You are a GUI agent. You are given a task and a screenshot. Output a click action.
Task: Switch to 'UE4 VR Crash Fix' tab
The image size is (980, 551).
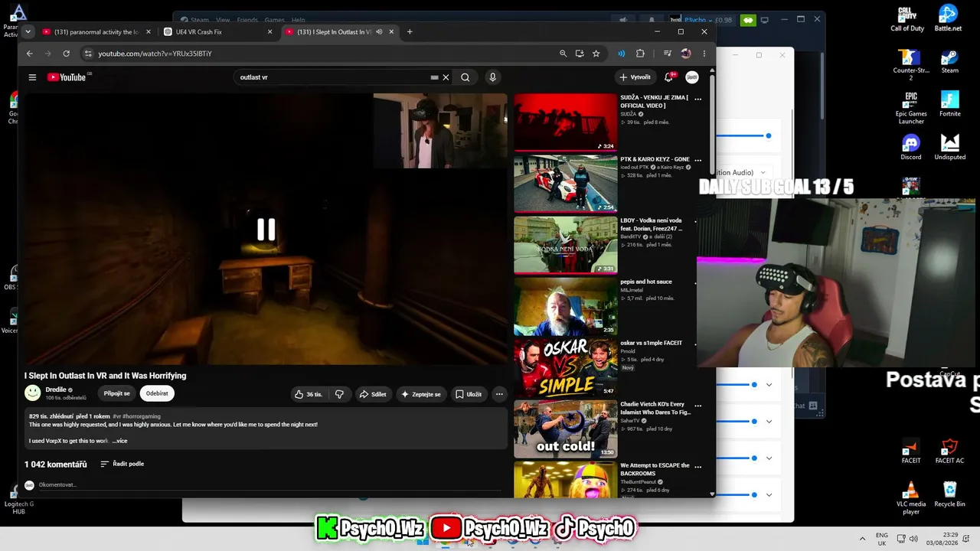coord(218,31)
